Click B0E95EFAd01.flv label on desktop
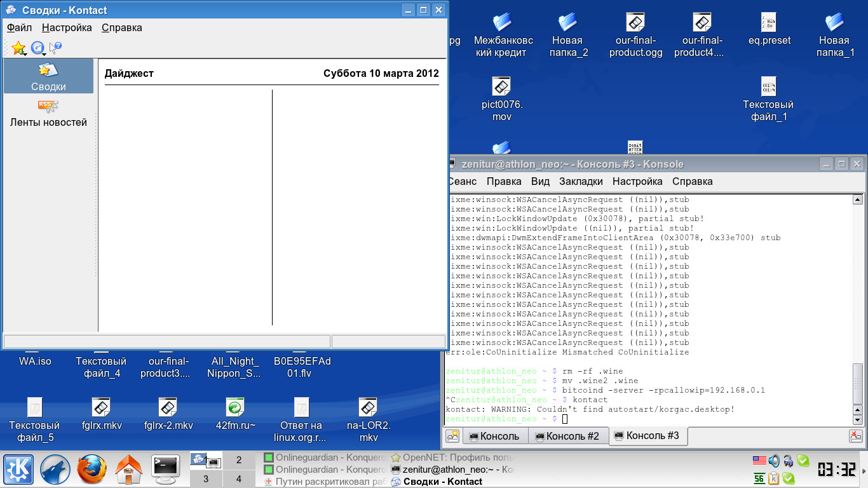The image size is (868, 488). (x=302, y=367)
